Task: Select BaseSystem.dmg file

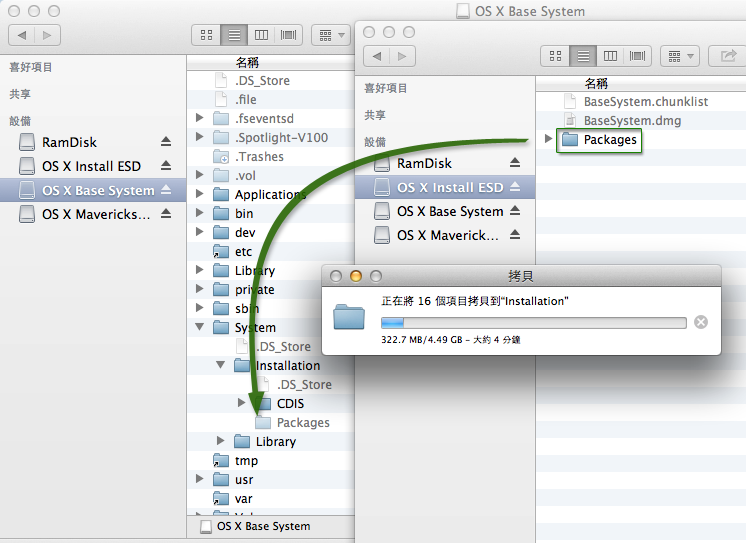Action: 640,120
